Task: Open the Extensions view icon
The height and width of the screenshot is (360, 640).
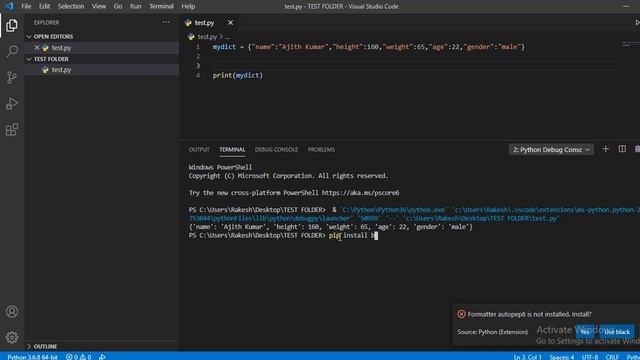Action: pos(12,130)
